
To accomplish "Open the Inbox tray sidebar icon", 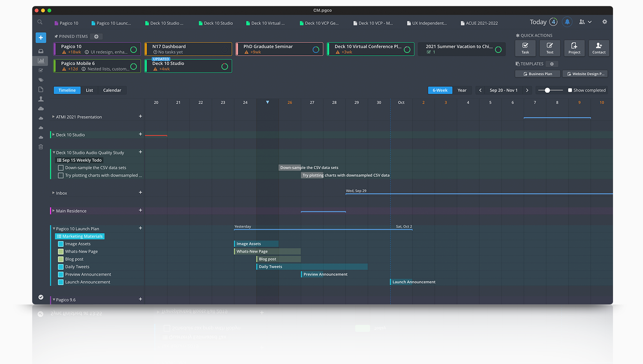I will point(41,51).
